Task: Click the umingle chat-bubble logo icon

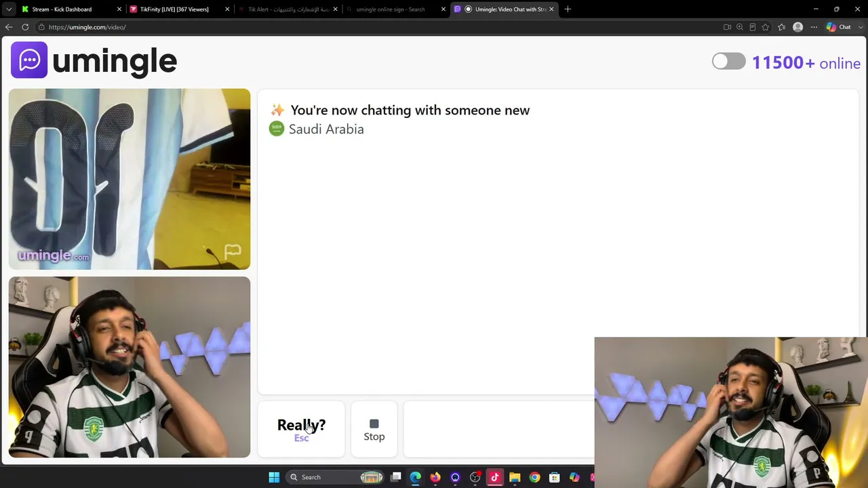Action: (29, 60)
